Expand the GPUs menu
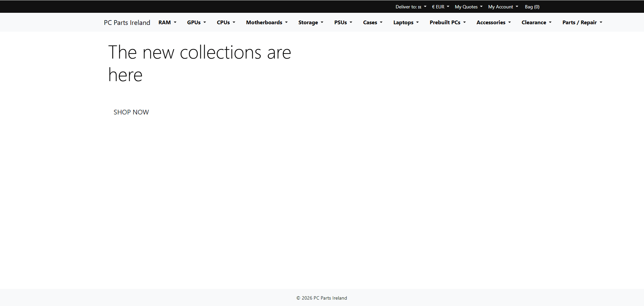 196,23
